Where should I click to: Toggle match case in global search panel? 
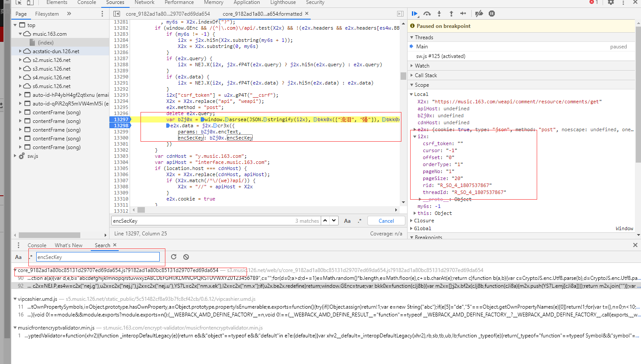click(x=18, y=257)
